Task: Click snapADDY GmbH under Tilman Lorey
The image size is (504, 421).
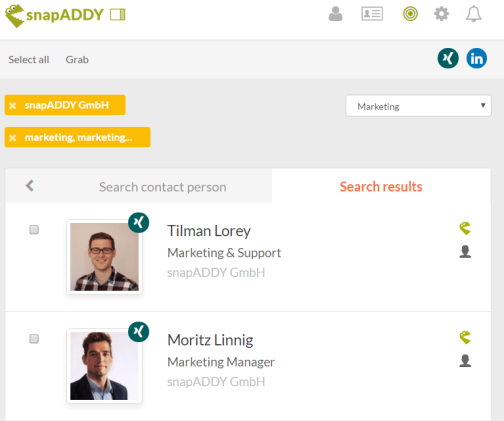Action: pos(216,272)
